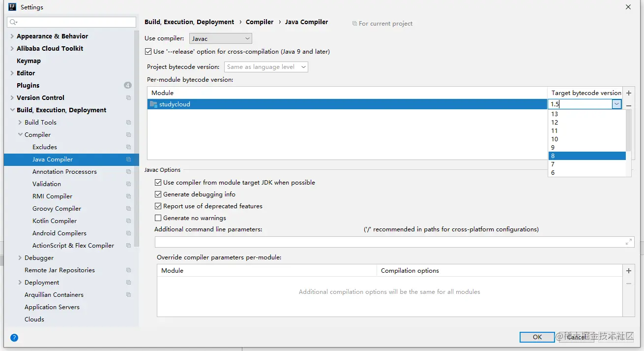Click the Additional command line parameters field
Screen dimensions: 644x351
pyautogui.click(x=394, y=242)
